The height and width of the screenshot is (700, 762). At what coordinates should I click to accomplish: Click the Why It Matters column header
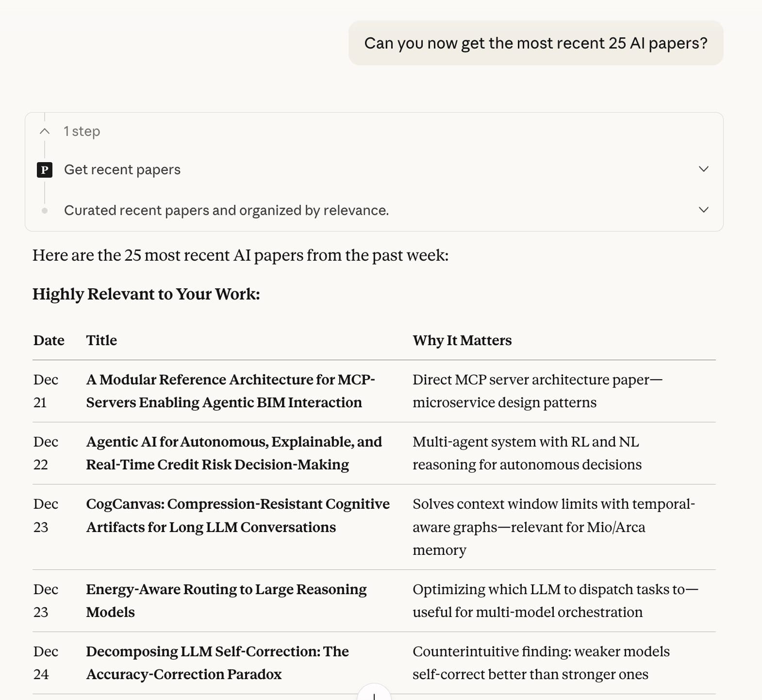(x=462, y=340)
